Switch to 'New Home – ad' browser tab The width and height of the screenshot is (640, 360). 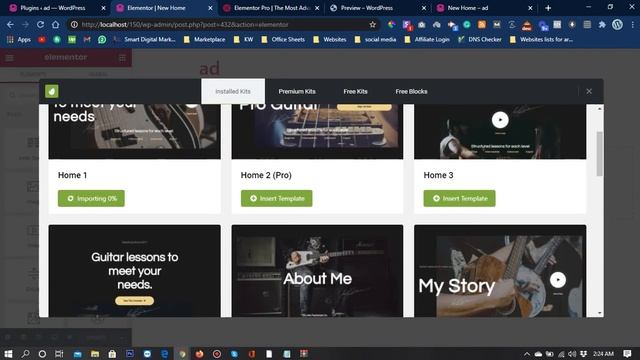tap(468, 8)
